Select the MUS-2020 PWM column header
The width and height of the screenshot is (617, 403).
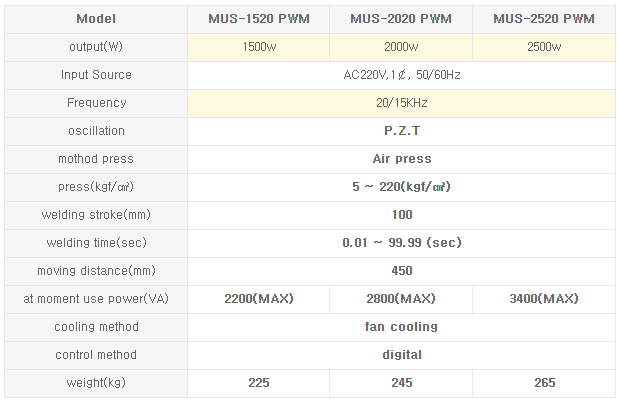[x=401, y=19]
